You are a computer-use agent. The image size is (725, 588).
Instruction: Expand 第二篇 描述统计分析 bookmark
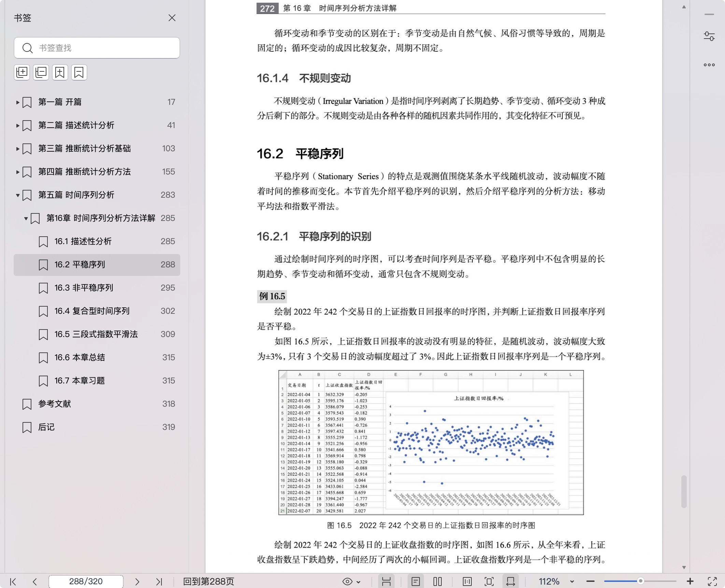pos(17,125)
